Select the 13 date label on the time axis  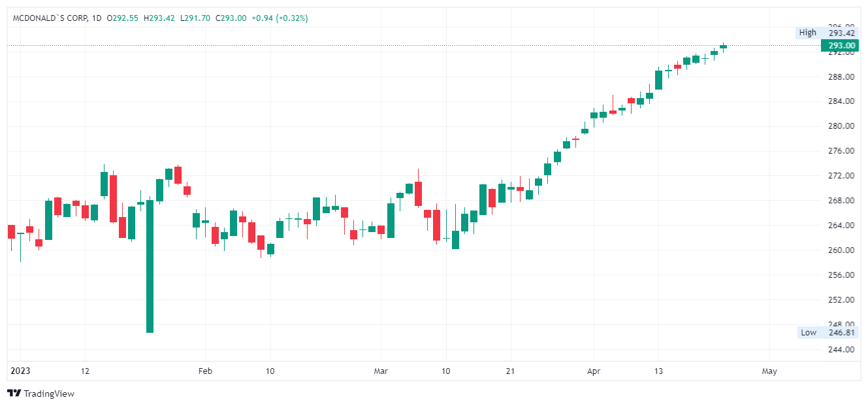coord(658,371)
